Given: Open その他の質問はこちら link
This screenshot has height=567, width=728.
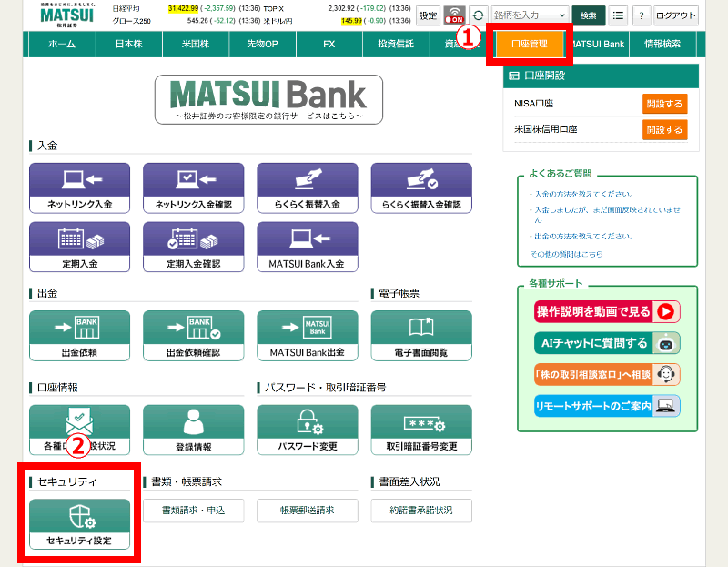Looking at the screenshot, I should point(566,254).
